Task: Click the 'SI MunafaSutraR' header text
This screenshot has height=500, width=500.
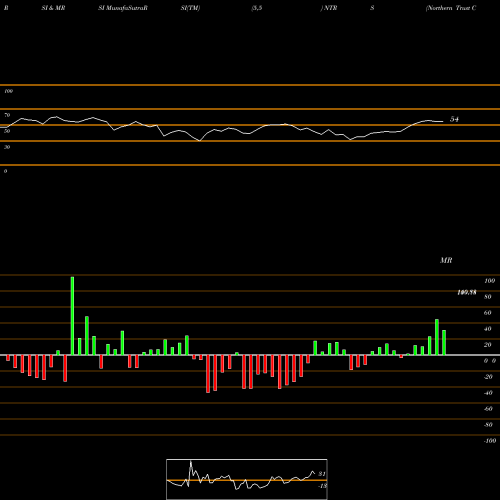Action: [123, 8]
